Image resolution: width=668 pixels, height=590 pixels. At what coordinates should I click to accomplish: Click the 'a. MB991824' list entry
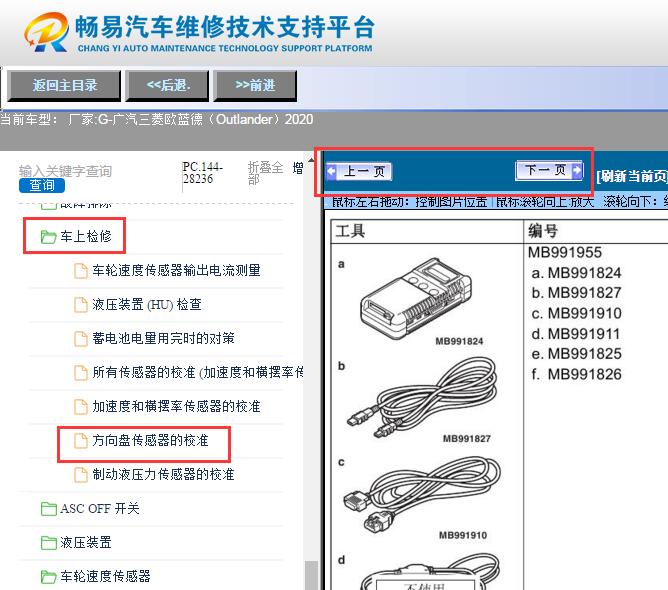(x=576, y=273)
